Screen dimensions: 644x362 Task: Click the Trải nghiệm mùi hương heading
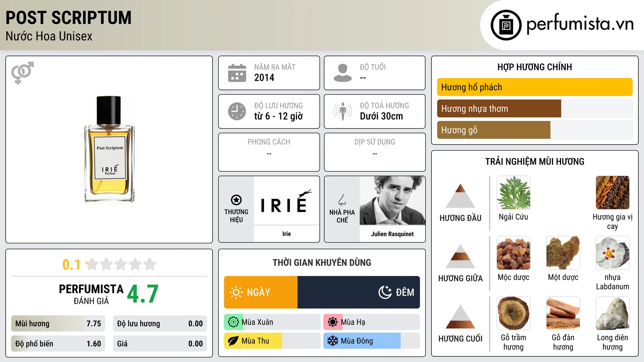[535, 162]
